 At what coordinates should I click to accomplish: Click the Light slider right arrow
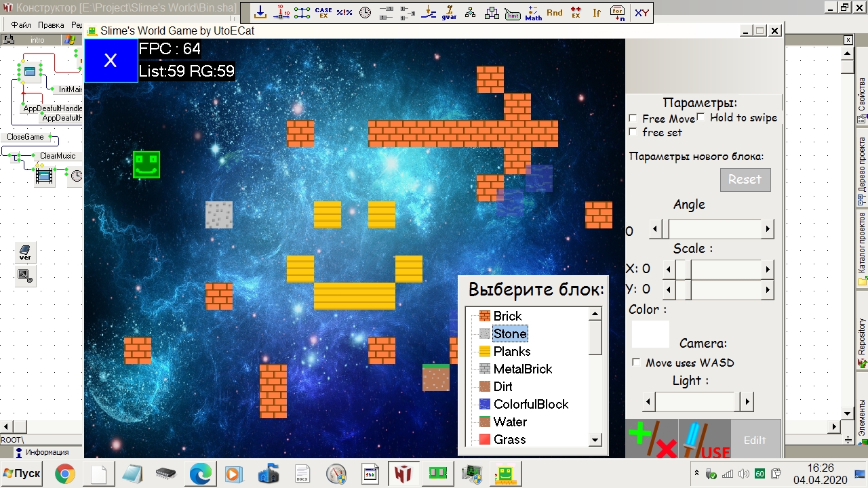click(747, 401)
